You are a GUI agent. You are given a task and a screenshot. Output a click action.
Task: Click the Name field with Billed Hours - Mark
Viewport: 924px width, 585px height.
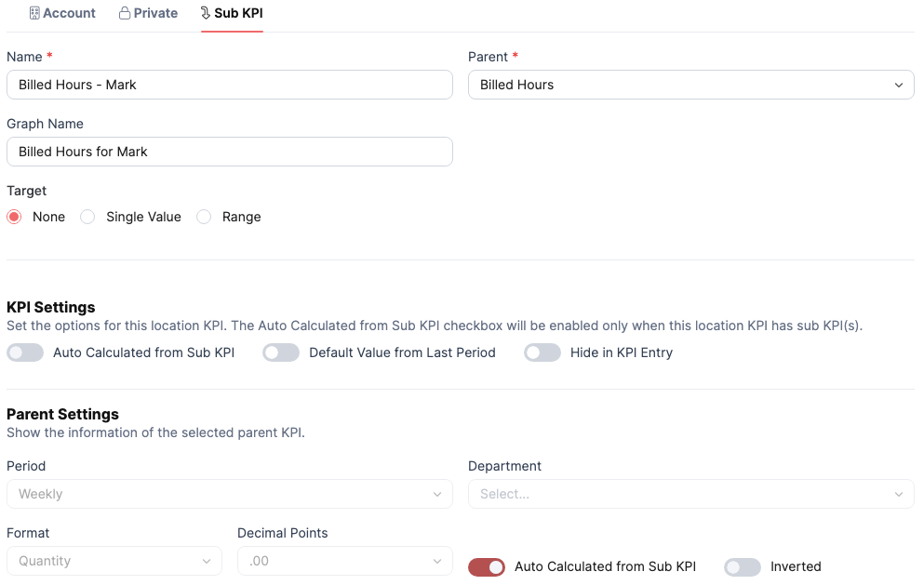(230, 85)
